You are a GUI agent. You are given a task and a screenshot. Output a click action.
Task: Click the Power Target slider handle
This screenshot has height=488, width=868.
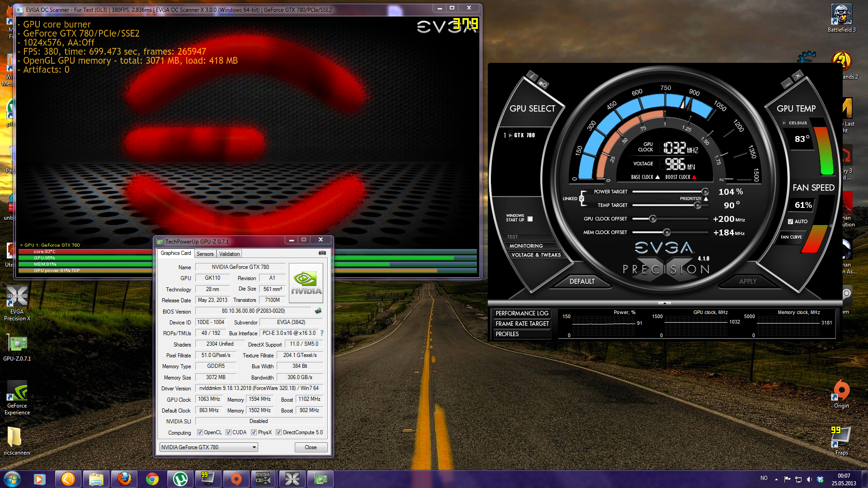[x=705, y=192]
